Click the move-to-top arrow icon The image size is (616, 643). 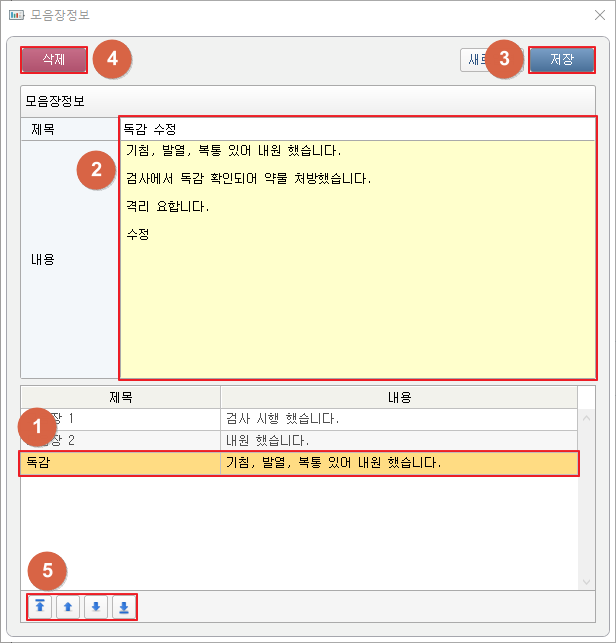click(x=41, y=607)
